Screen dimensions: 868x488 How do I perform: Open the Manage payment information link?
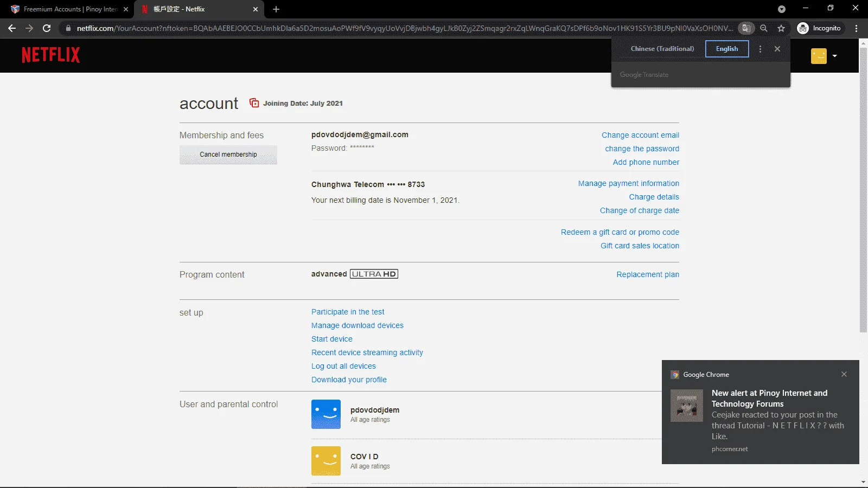628,183
